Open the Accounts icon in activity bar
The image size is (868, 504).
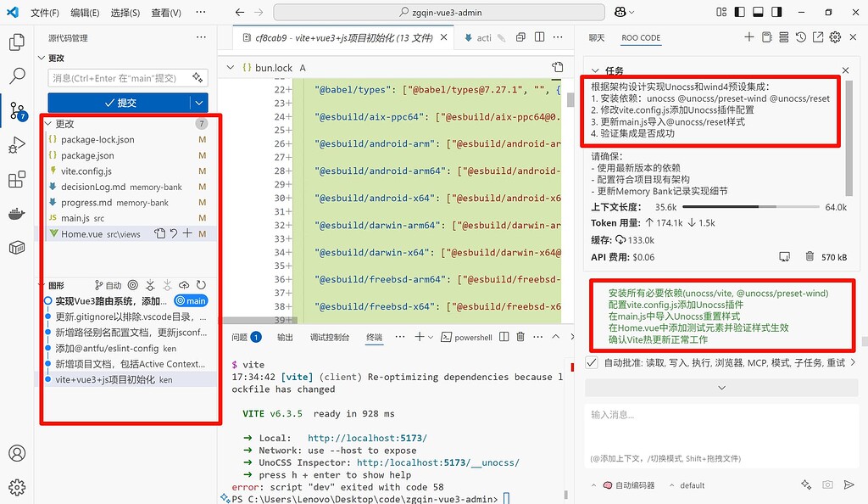(x=17, y=453)
